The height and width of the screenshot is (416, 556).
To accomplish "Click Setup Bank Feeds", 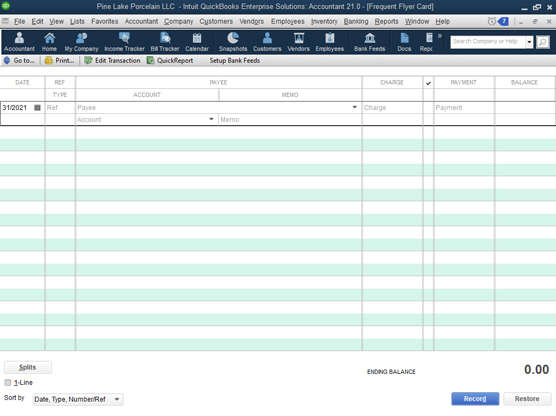I will tap(234, 61).
